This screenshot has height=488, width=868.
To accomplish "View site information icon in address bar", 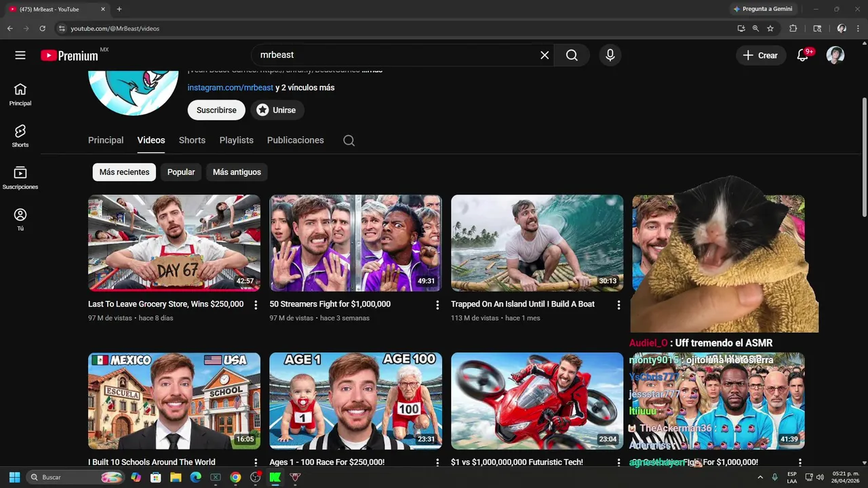I will pyautogui.click(x=62, y=28).
